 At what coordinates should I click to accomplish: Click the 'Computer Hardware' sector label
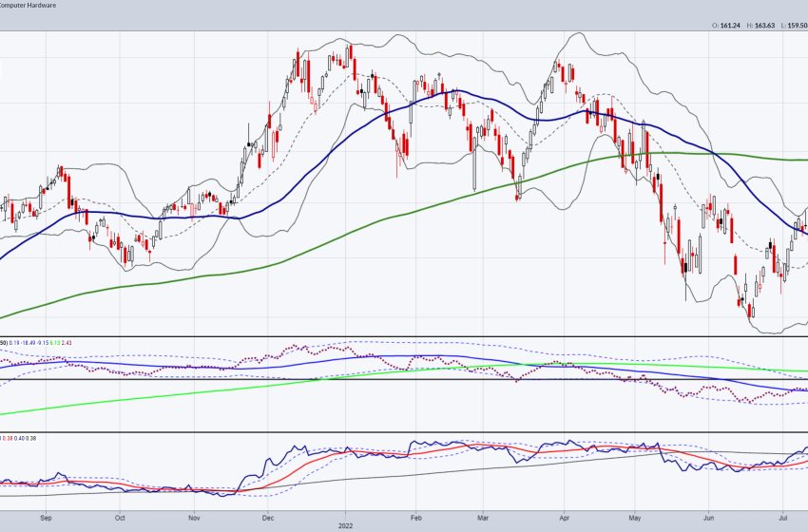28,5
